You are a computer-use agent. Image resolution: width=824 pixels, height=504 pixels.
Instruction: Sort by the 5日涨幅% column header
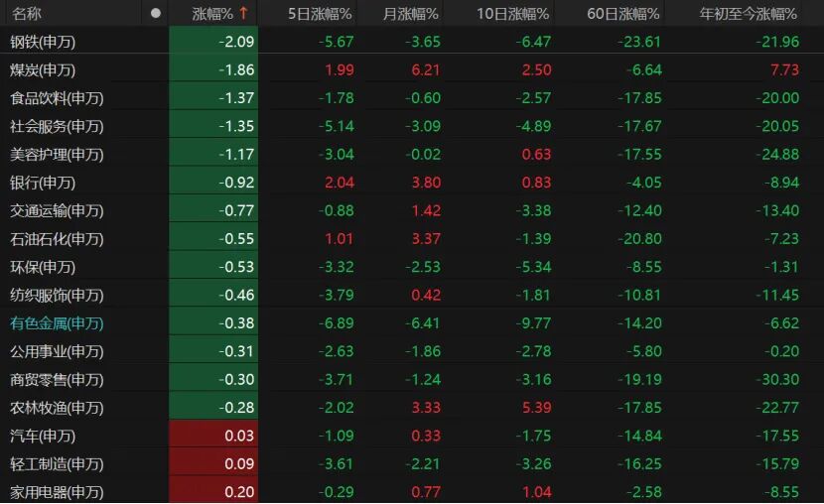(x=320, y=14)
